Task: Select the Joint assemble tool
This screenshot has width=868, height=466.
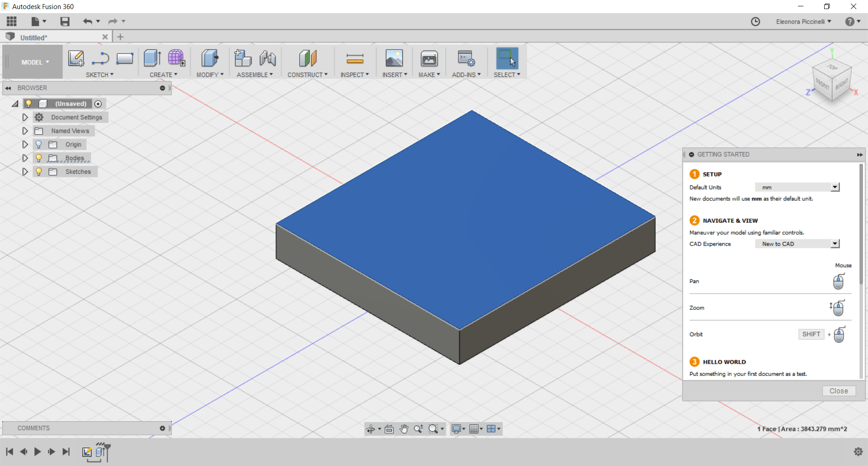Action: pyautogui.click(x=268, y=58)
